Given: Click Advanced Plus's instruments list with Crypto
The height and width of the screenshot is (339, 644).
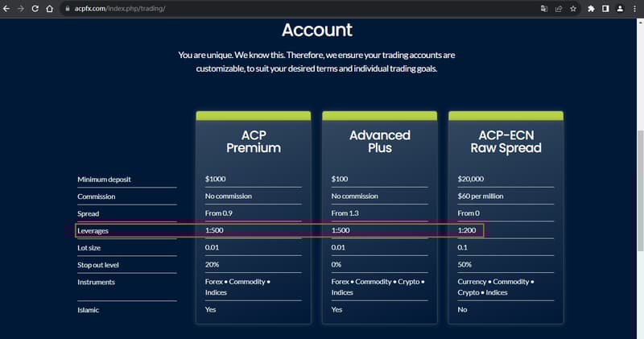Looking at the screenshot, I should 378,287.
